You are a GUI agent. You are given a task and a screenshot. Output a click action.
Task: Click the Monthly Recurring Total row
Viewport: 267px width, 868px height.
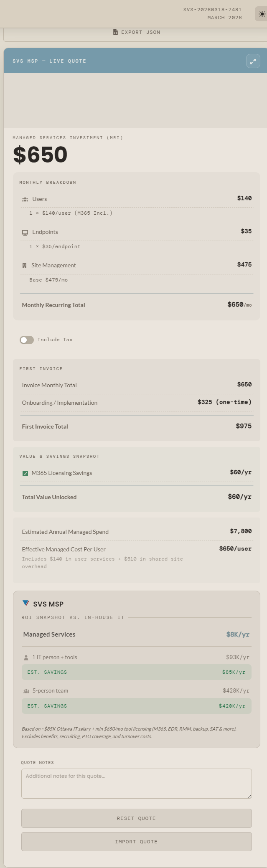(136, 305)
